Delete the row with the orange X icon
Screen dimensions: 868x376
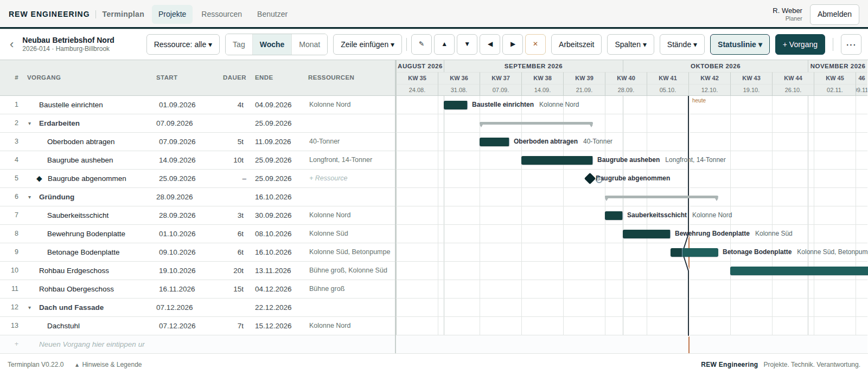[x=535, y=44]
